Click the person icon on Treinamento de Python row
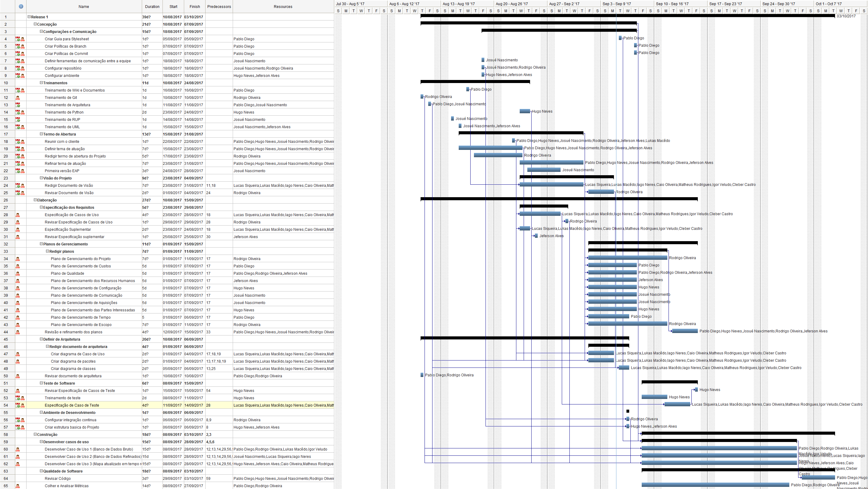The width and height of the screenshot is (868, 489). (x=23, y=112)
